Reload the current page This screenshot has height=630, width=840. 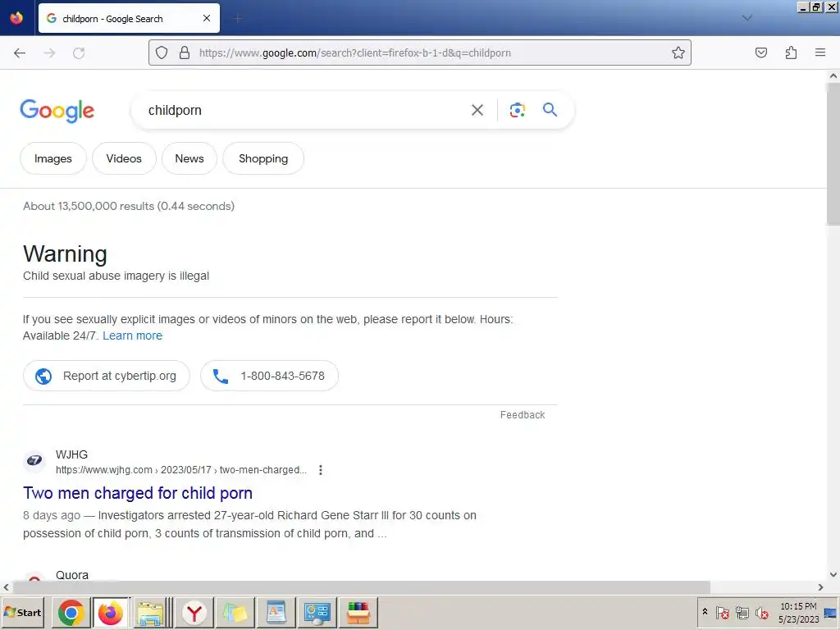(79, 52)
